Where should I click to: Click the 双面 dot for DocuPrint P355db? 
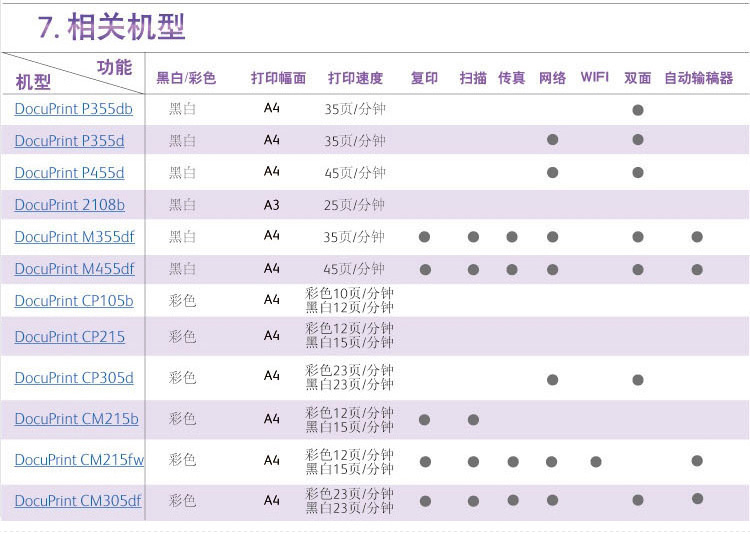638,110
